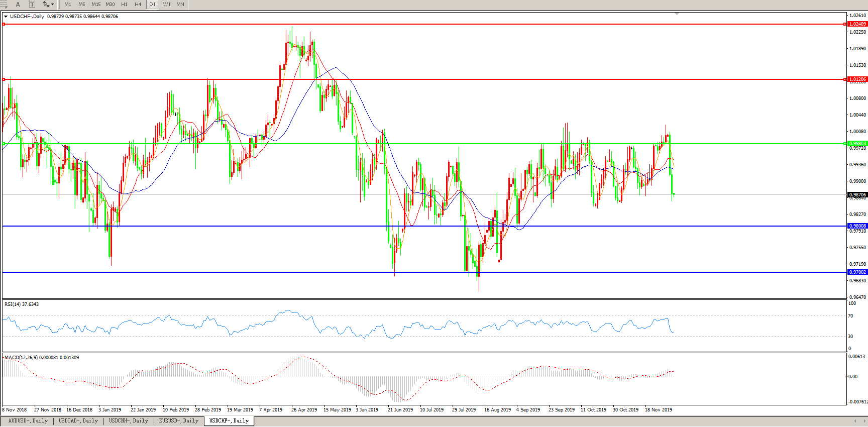
Task: Open the Arrows tool dropdown arrow
Action: tap(53, 5)
